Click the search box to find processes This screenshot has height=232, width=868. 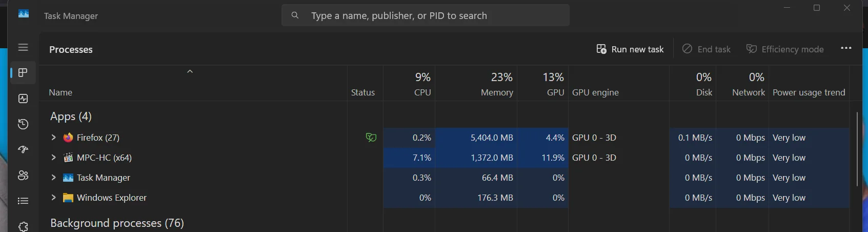click(426, 15)
